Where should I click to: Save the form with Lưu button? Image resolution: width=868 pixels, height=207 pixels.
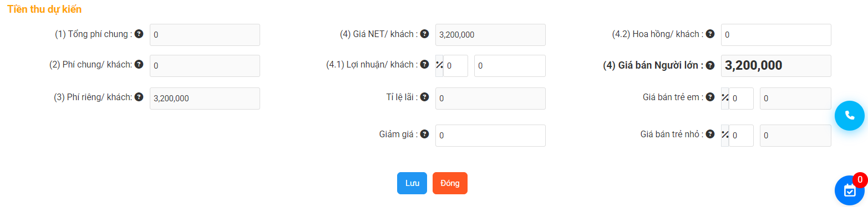point(412,183)
